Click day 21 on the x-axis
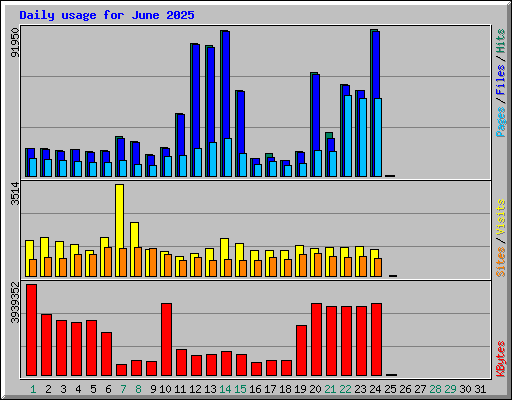 point(330,389)
